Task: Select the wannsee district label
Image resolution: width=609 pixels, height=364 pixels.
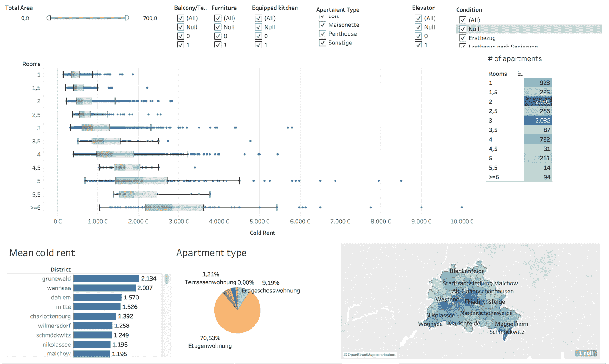Action: pyautogui.click(x=58, y=288)
